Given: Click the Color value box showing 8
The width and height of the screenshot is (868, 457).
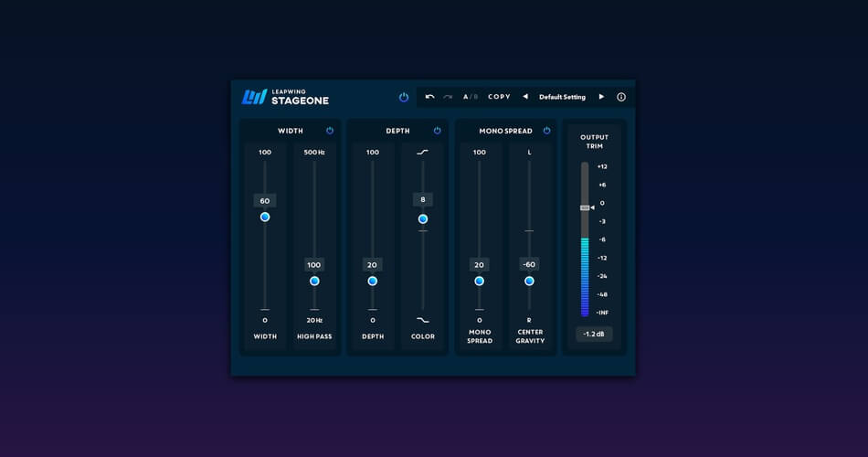Looking at the screenshot, I should point(423,199).
